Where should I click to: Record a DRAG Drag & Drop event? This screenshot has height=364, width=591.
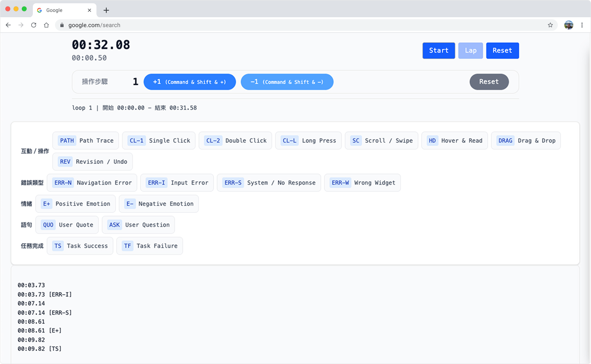[x=526, y=140]
